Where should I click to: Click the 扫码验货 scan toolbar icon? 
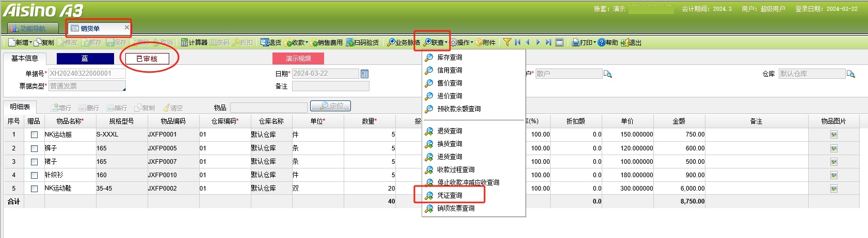(x=362, y=43)
